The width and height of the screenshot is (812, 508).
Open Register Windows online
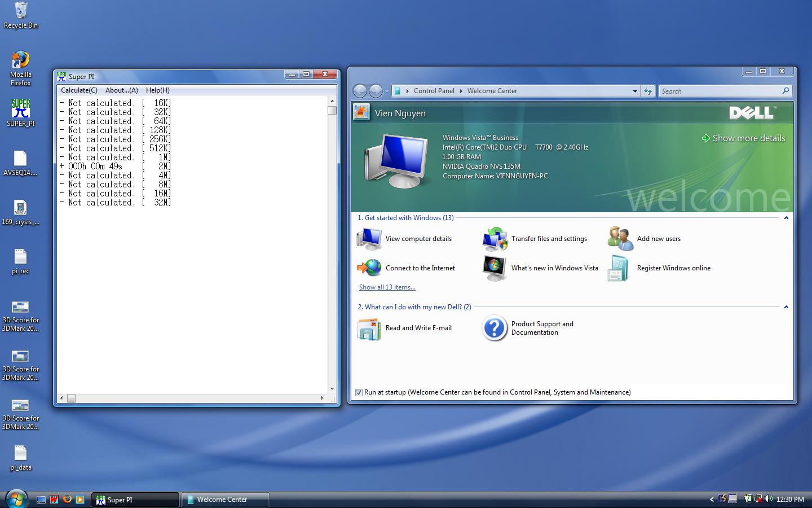click(x=659, y=268)
